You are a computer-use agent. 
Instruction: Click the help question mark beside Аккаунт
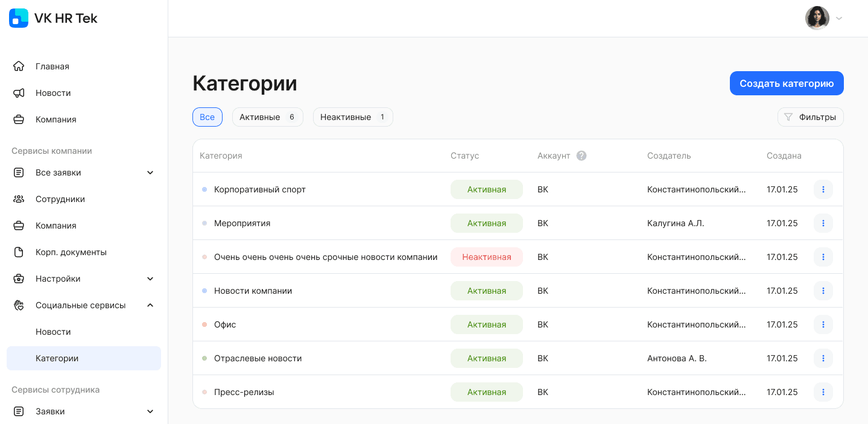tap(581, 156)
